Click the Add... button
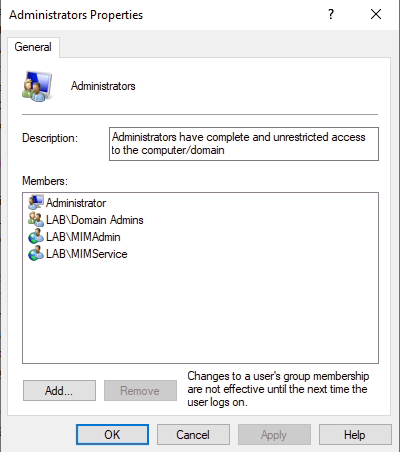 point(59,390)
